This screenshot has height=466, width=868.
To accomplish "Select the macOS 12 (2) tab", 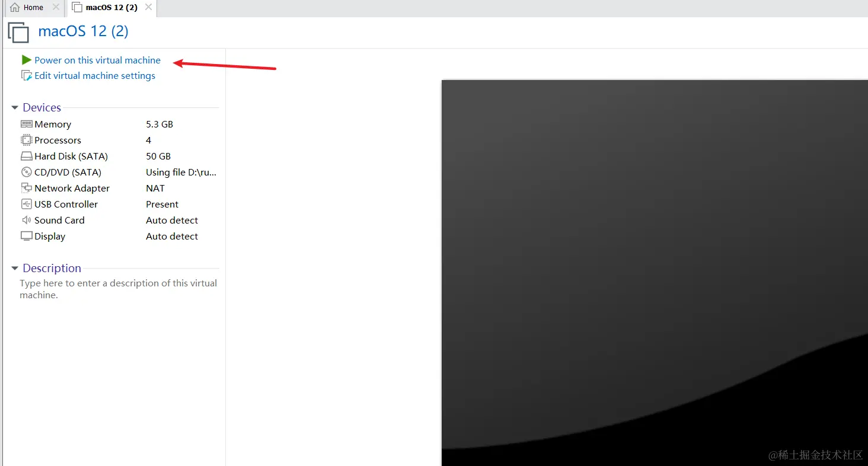I will coord(111,8).
